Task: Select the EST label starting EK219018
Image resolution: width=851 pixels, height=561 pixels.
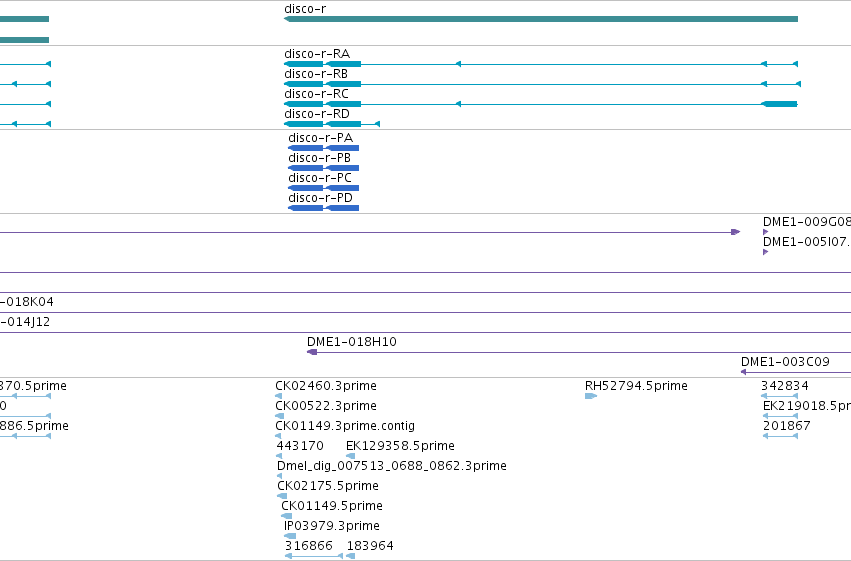Action: pyautogui.click(x=806, y=406)
